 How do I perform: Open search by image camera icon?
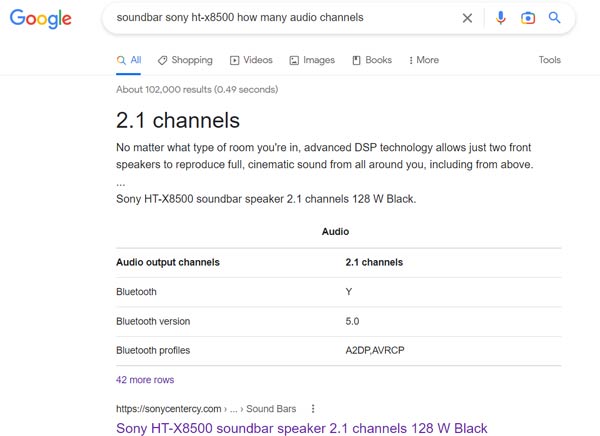click(528, 18)
